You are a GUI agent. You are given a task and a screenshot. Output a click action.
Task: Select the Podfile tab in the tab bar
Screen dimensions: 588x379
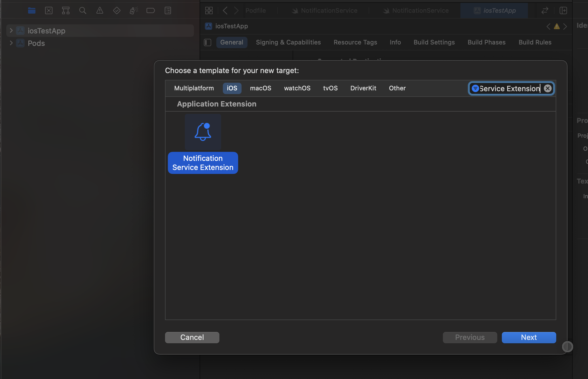click(255, 10)
